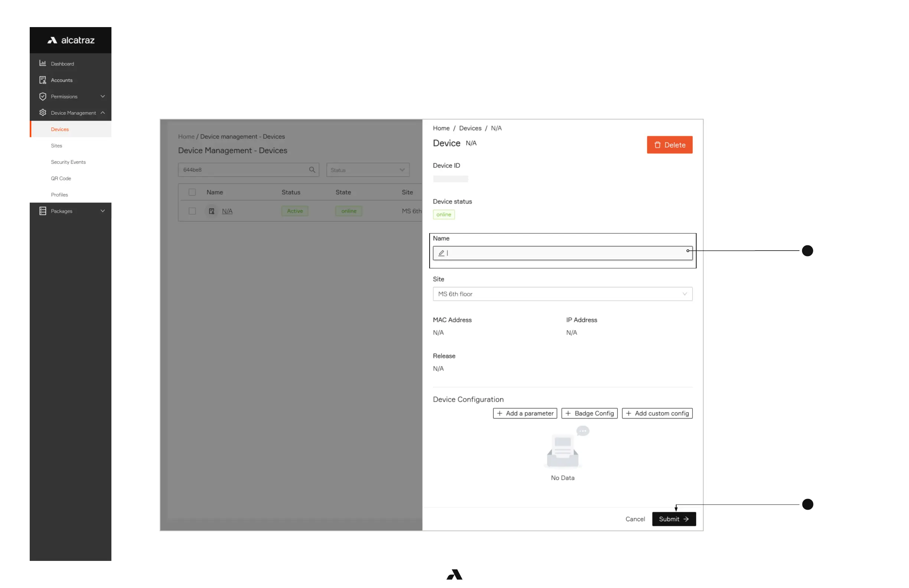This screenshot has width=909, height=588.
Task: Click the Permissions shield icon
Action: click(x=42, y=96)
